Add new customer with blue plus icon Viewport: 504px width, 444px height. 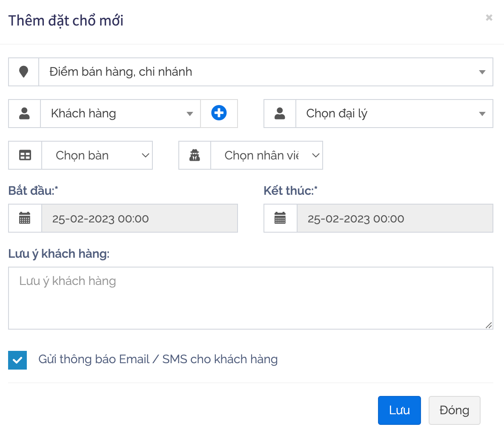[x=219, y=113]
